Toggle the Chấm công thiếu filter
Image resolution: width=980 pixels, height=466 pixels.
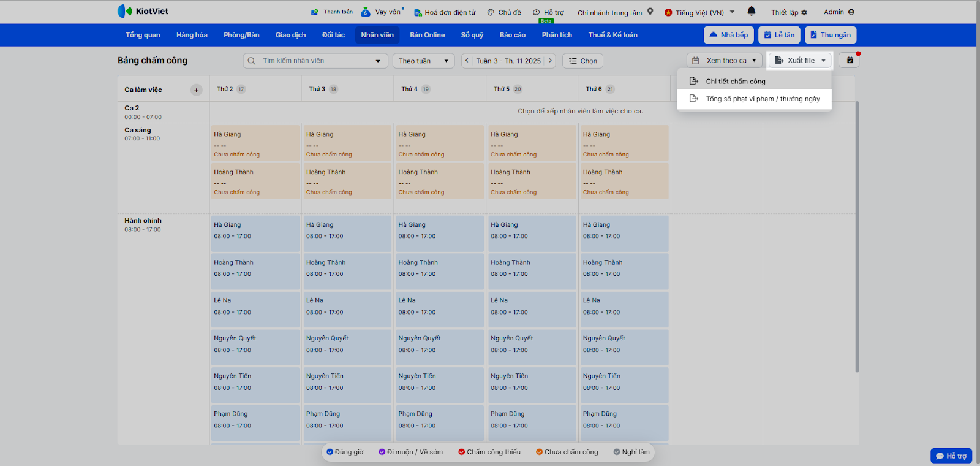489,452
